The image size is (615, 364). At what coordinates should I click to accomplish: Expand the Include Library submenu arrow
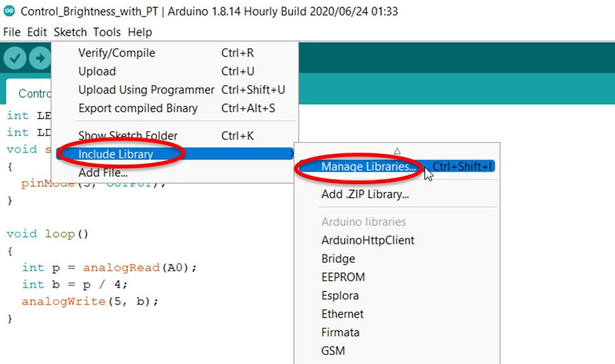coord(291,154)
